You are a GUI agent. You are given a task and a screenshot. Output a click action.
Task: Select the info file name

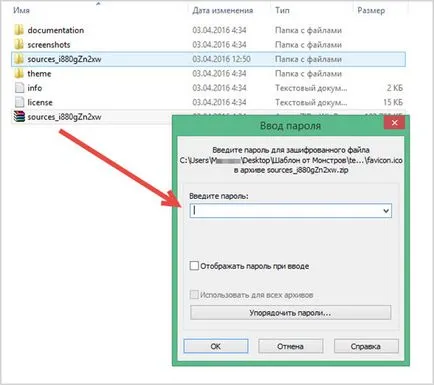35,88
